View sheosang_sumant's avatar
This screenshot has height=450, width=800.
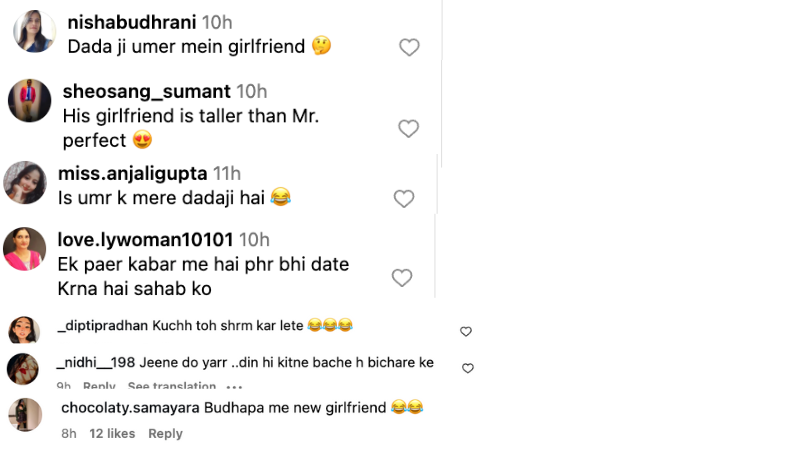30,100
